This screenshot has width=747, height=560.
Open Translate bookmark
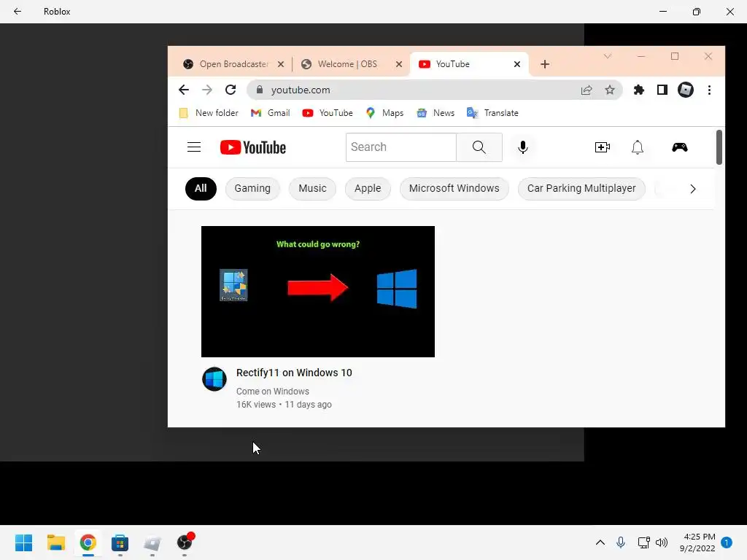492,113
